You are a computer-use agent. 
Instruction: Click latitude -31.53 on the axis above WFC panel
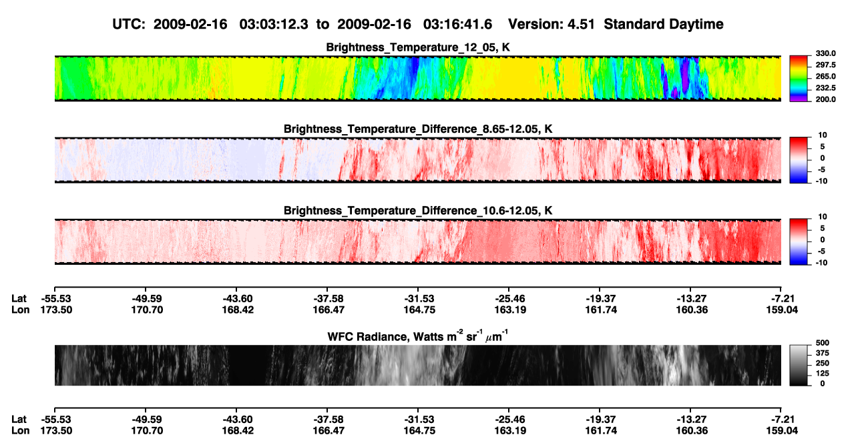click(418, 299)
